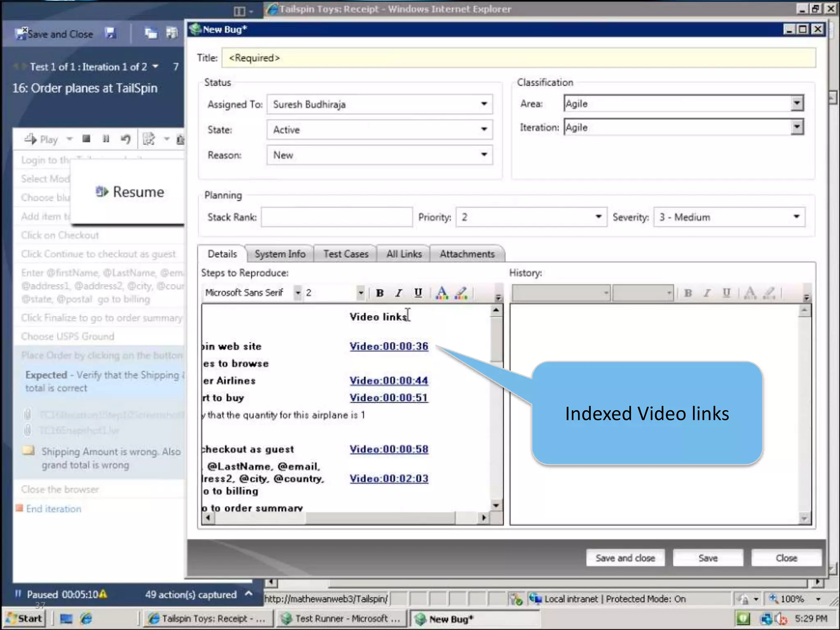Screen dimensions: 840x630
Task: Click the Save floppy disk icon
Action: coord(110,34)
